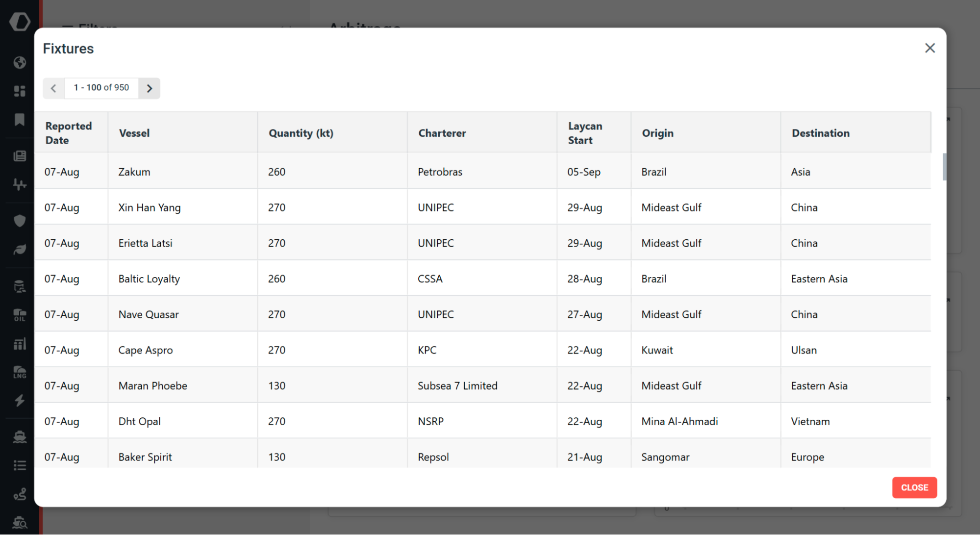Viewport: 980px width, 535px height.
Task: Open the vessel search icon
Action: click(20, 521)
